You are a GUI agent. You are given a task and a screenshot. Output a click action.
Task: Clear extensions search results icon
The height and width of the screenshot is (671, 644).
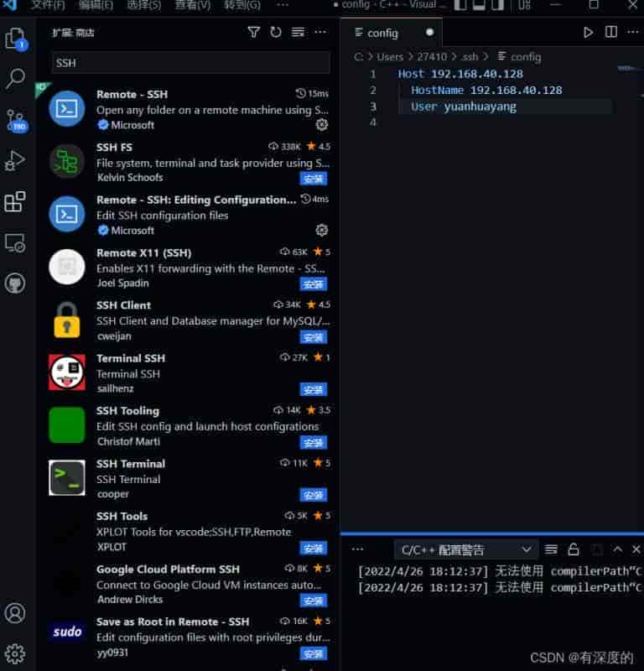tap(298, 33)
